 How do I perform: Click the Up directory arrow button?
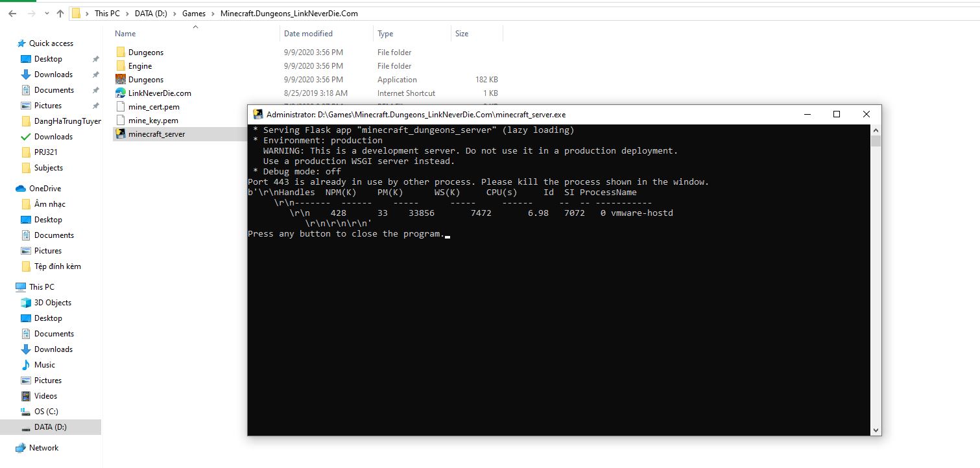tap(60, 13)
